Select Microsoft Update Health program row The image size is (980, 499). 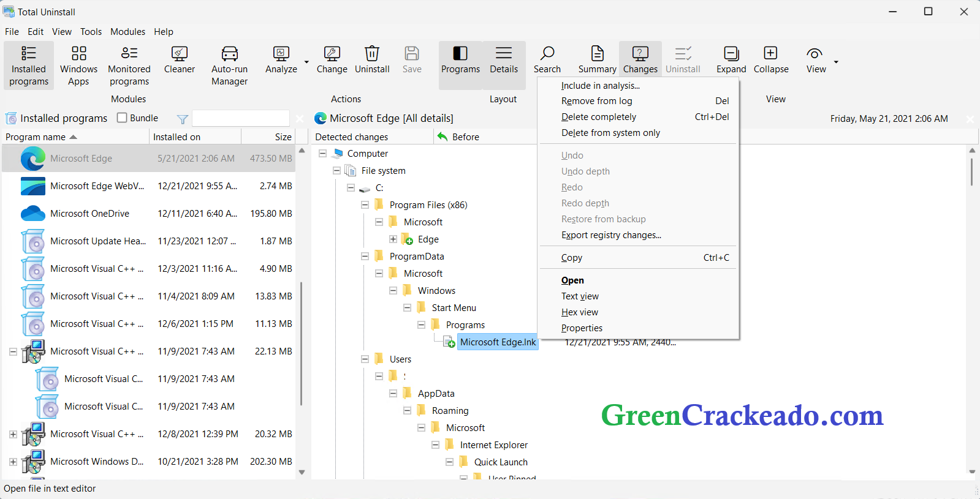148,241
